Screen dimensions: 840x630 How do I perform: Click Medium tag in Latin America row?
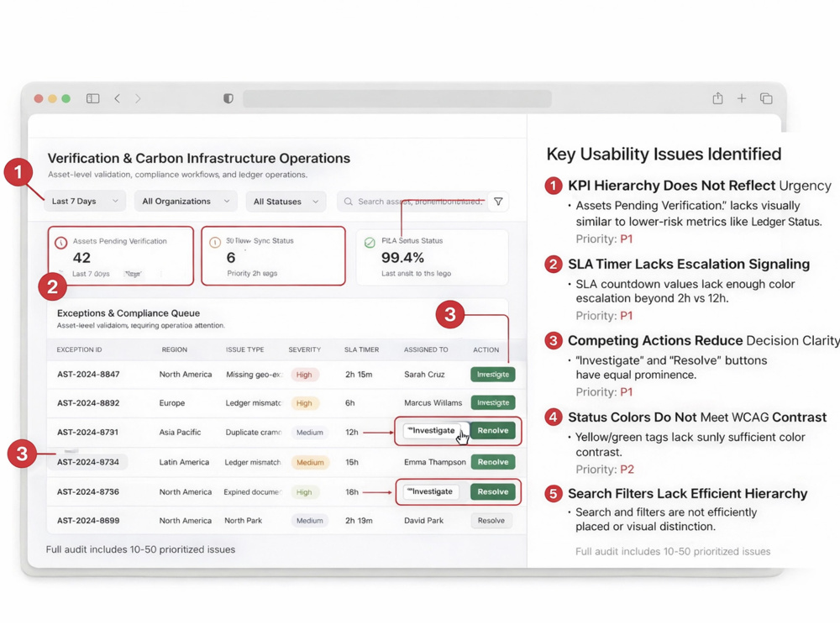tap(310, 462)
